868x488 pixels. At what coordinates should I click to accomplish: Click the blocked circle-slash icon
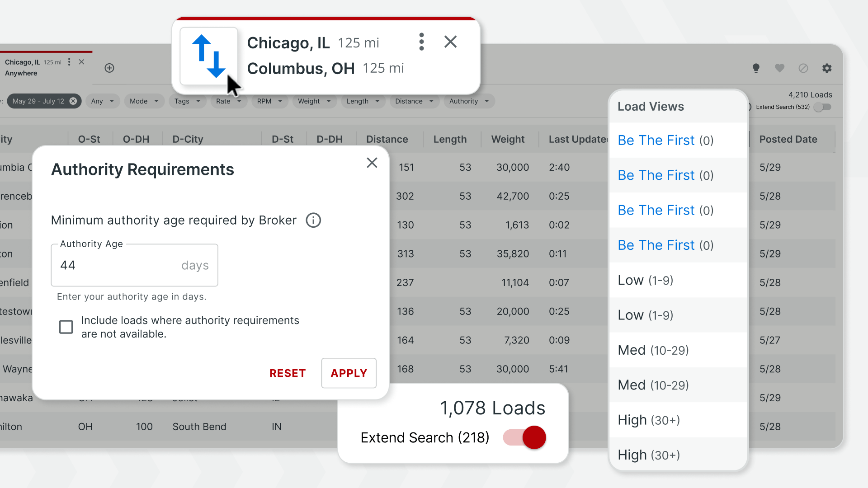(x=803, y=68)
